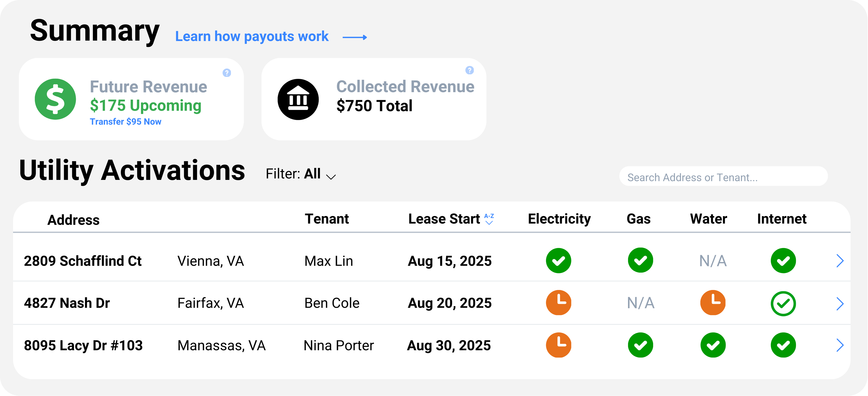Viewport: 868px width, 396px height.
Task: Expand details chevron for 8095 Lacy Dr row
Action: click(x=840, y=345)
